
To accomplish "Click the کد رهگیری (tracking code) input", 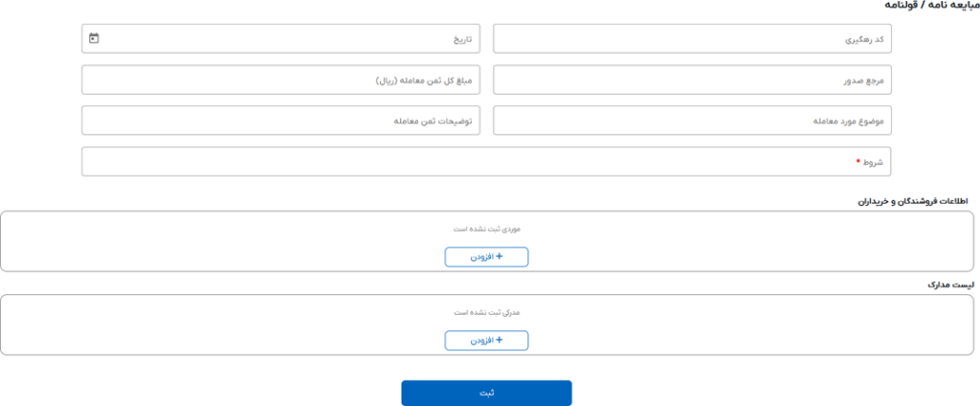I will [699, 39].
